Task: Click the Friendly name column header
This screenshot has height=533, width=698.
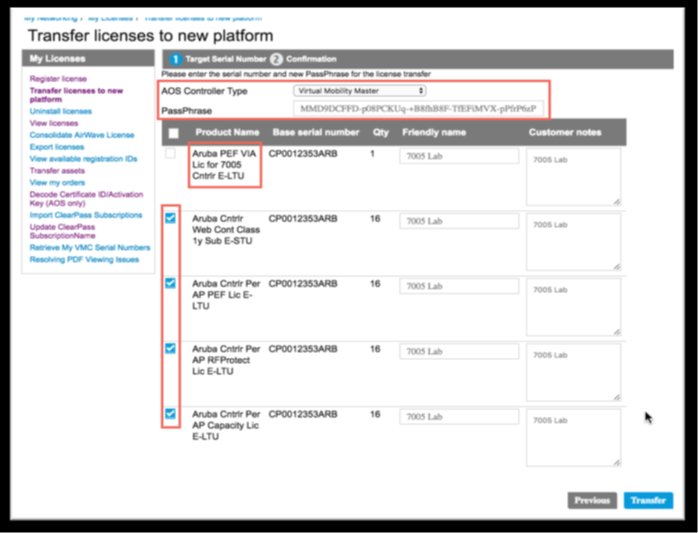Action: 434,132
